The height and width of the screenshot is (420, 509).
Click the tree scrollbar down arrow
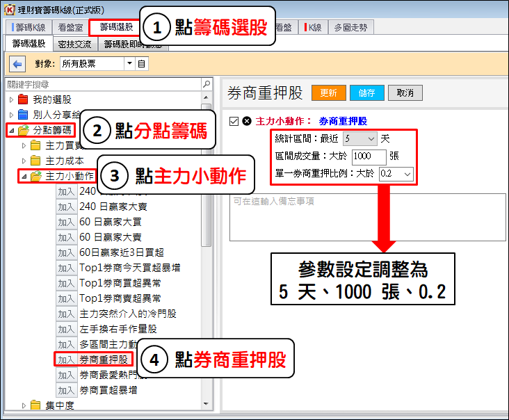click(206, 404)
